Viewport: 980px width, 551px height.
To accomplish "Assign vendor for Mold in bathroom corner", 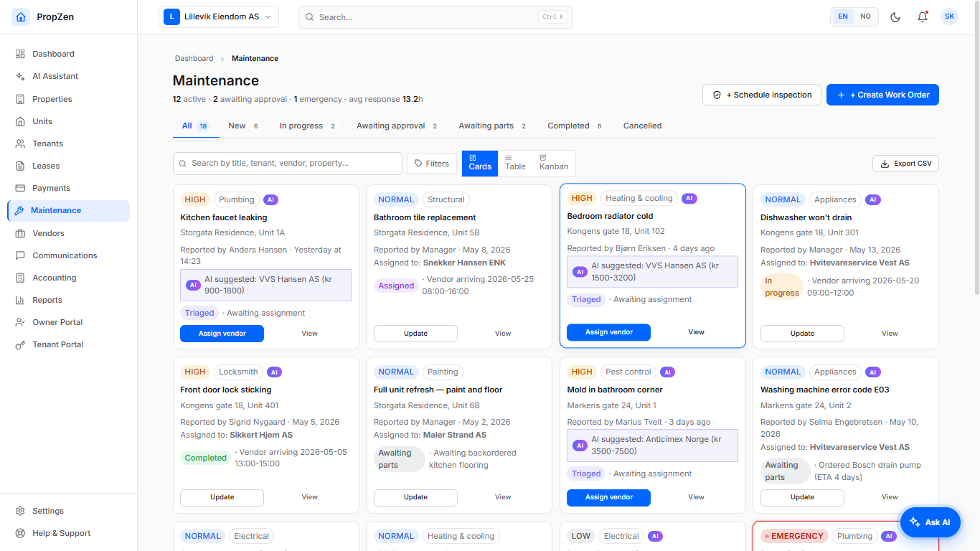I will (608, 497).
